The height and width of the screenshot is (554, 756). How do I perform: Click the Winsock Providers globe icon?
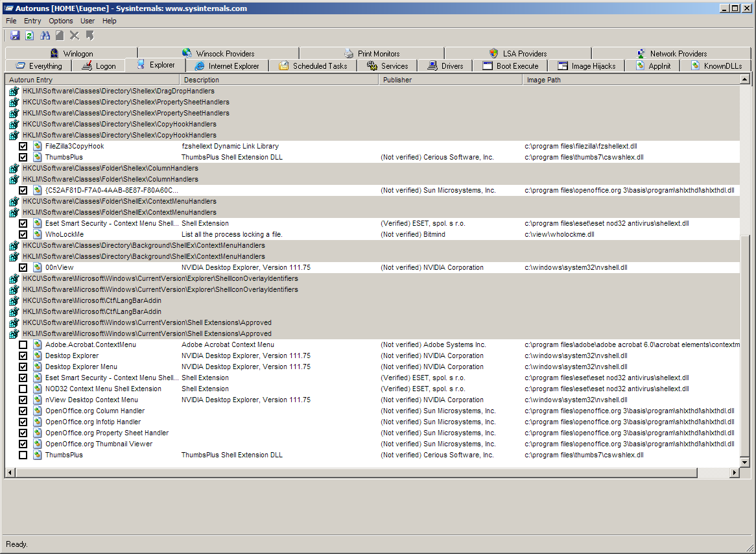187,53
